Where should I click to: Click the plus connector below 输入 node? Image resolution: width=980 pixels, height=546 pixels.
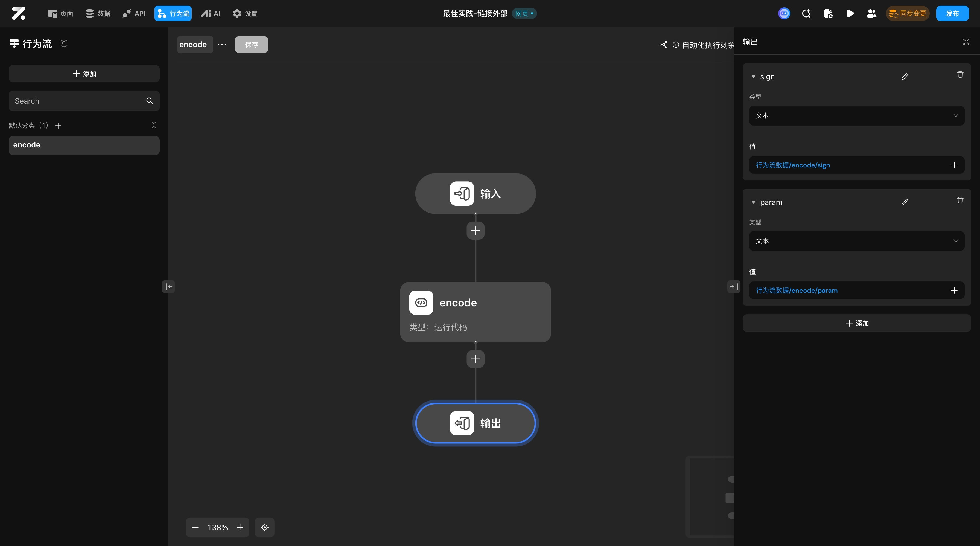(x=475, y=231)
